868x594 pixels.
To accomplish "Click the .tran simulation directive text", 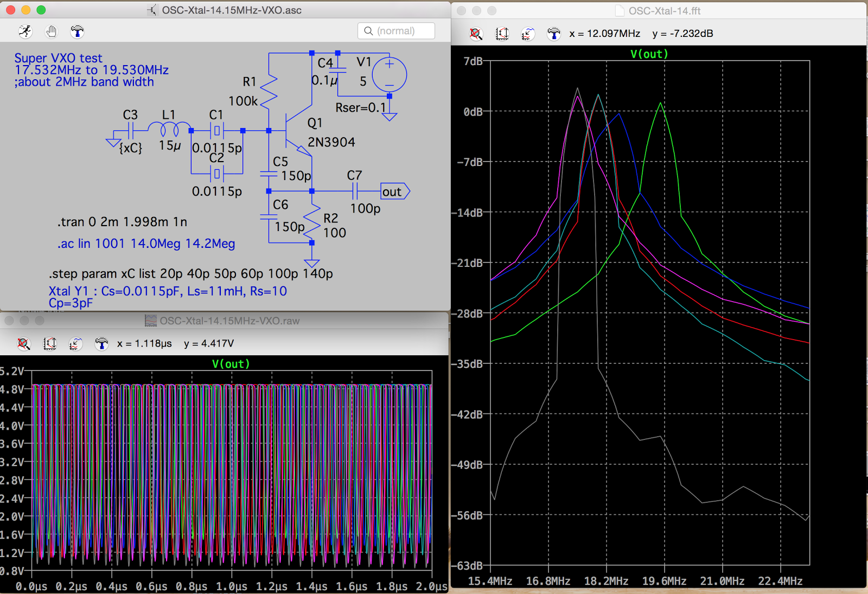I will (x=122, y=222).
